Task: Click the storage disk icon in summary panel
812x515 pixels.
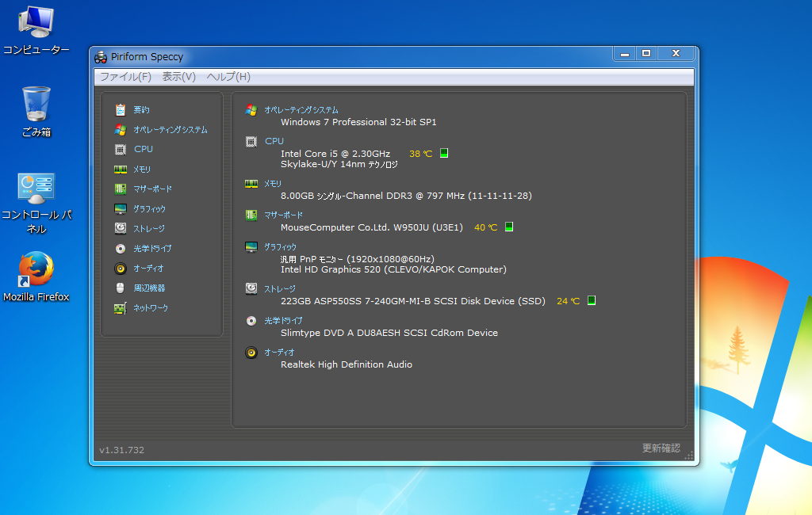Action: pyautogui.click(x=251, y=288)
